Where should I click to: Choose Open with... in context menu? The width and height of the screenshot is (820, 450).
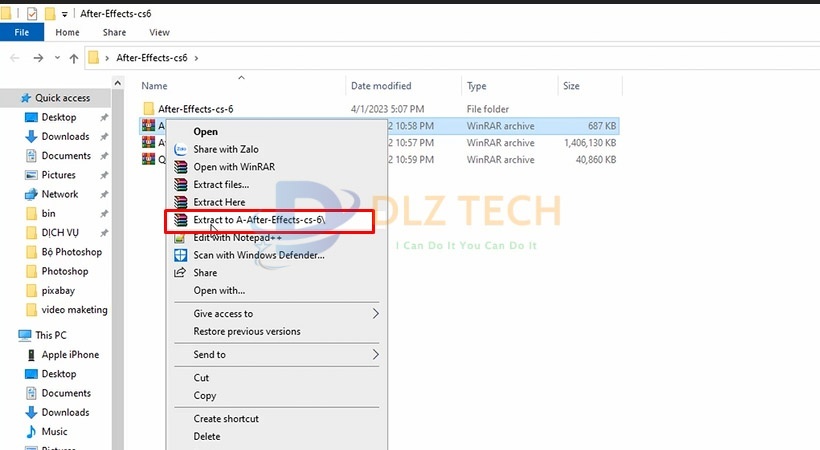219,290
